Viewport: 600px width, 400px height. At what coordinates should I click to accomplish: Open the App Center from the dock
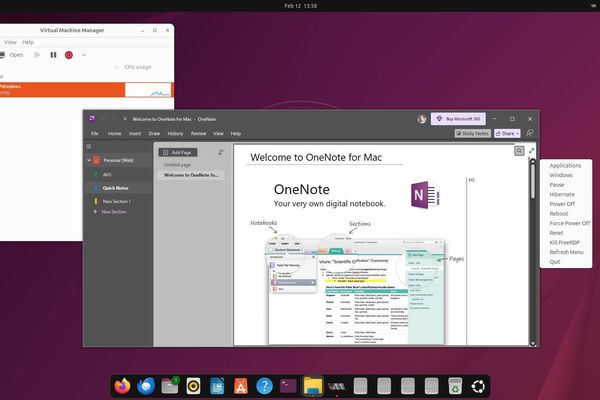tap(241, 386)
